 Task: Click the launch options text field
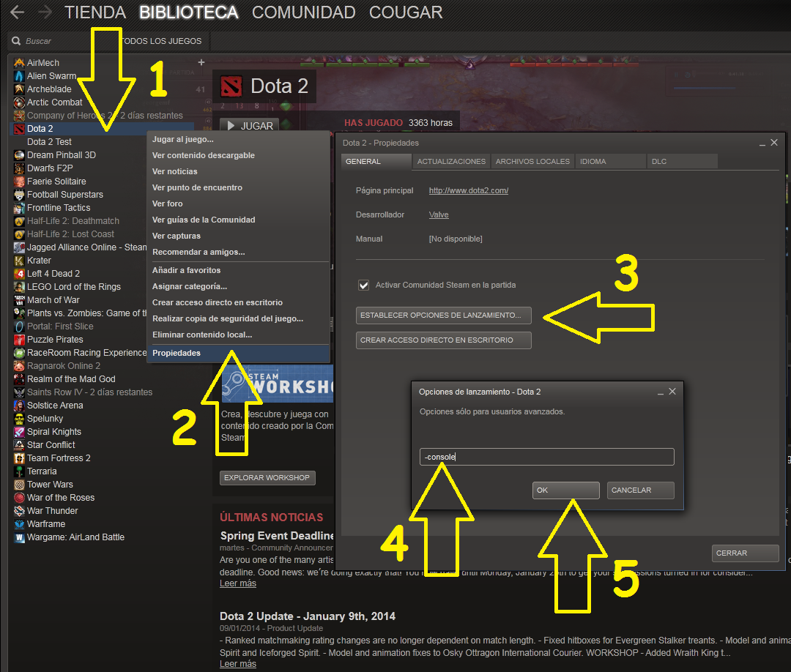pyautogui.click(x=547, y=457)
